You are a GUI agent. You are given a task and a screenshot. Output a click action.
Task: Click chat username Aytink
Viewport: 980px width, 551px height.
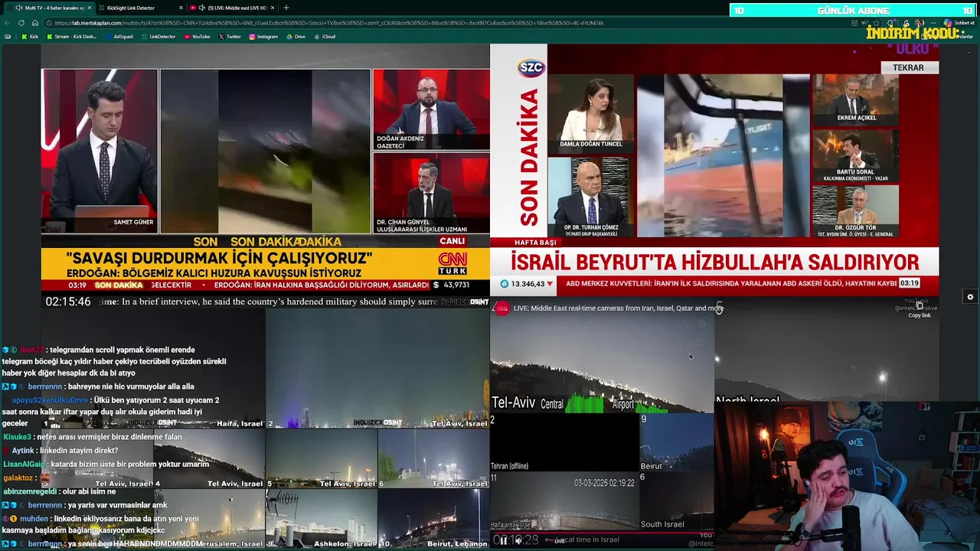(x=22, y=451)
